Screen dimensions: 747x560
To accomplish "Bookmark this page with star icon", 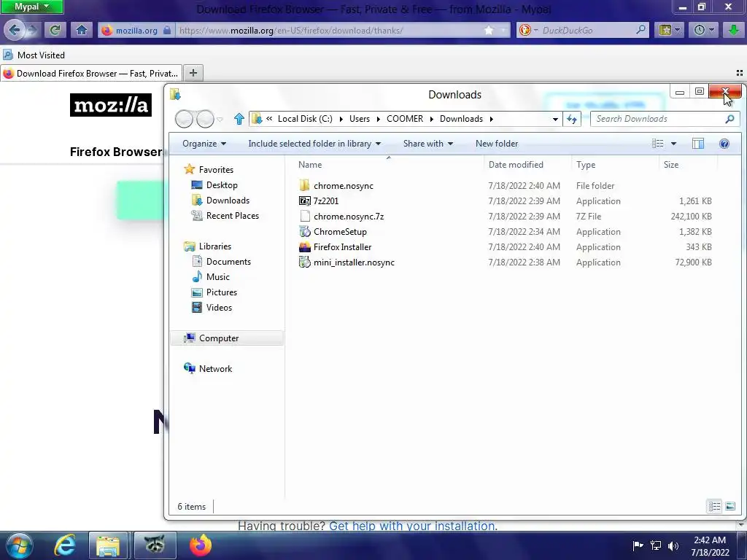I will 489,30.
